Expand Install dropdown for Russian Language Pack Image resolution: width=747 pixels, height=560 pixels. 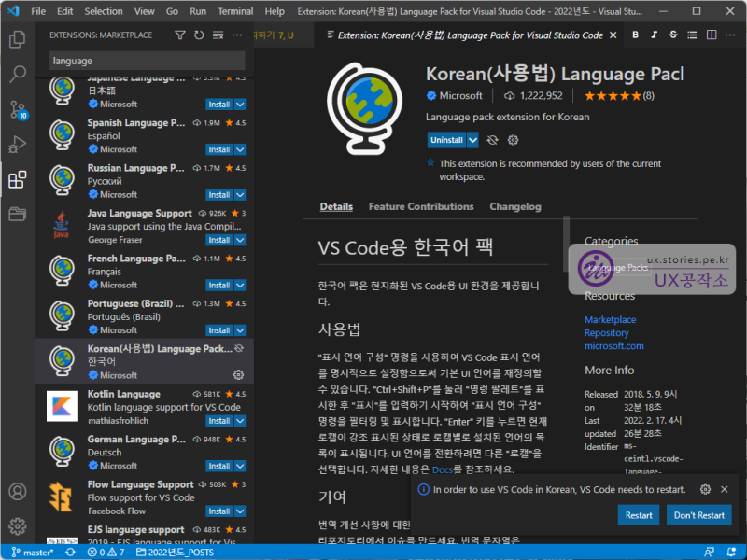coord(241,195)
